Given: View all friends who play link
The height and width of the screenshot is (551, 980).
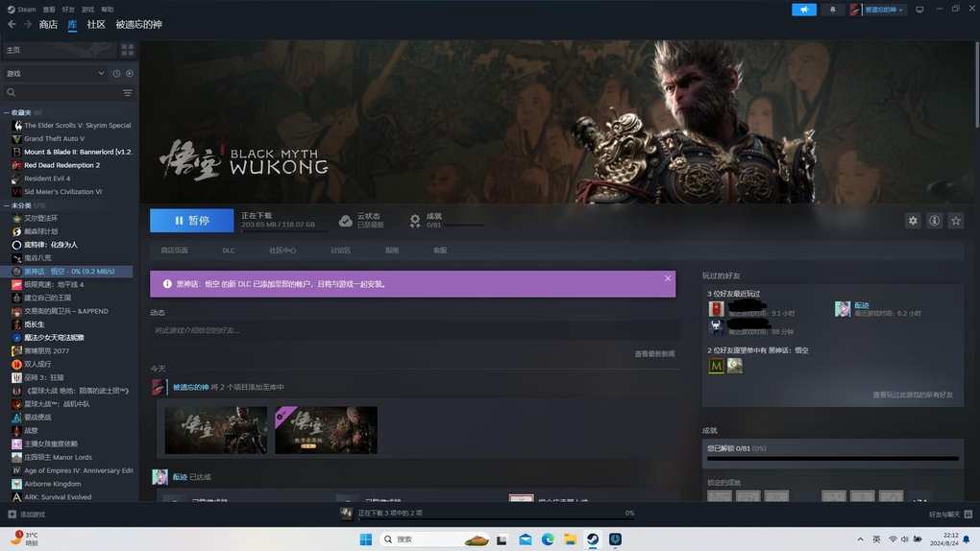Looking at the screenshot, I should (x=913, y=395).
